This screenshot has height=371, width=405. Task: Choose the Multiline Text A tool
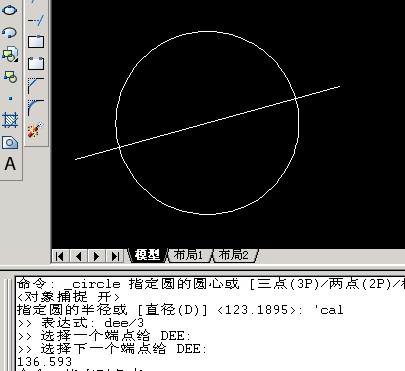(10, 164)
